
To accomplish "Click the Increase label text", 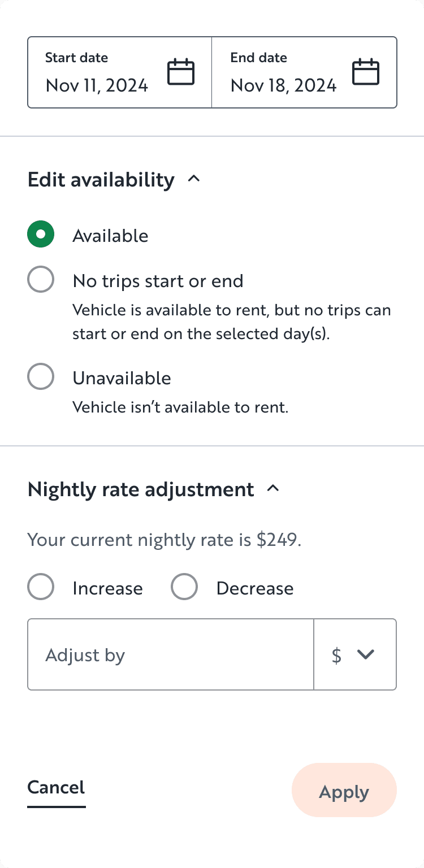I will 107,588.
